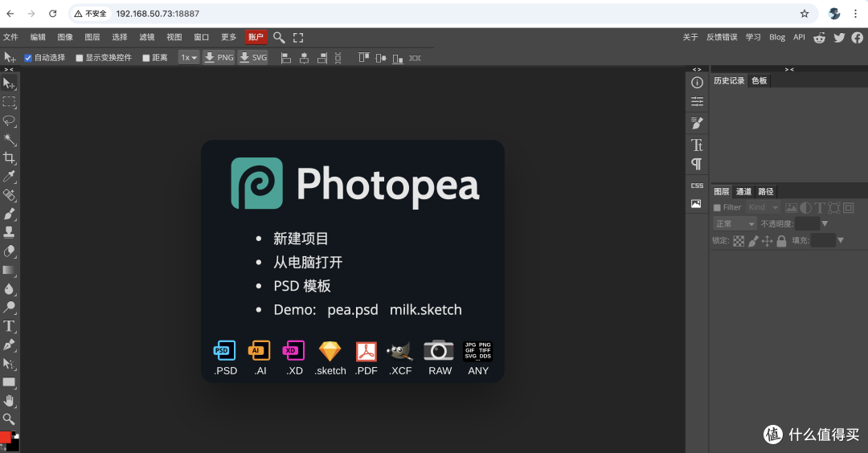
Task: Open the 文件 menu
Action: (x=10, y=37)
